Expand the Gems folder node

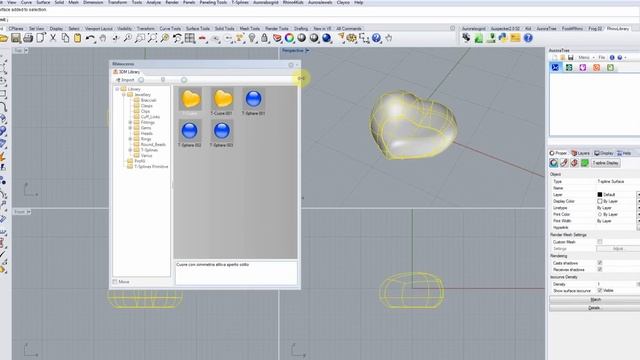[x=130, y=128]
